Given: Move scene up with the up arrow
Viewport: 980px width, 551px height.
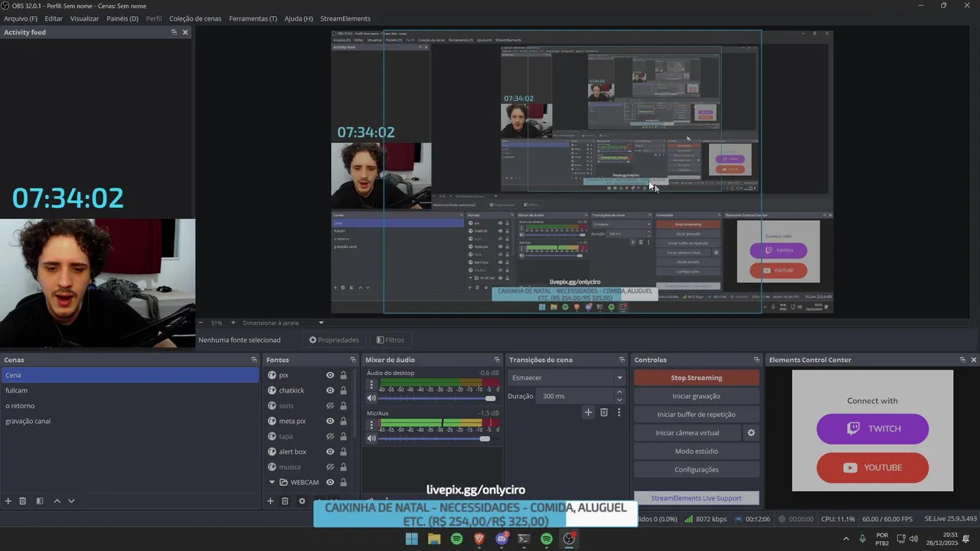Looking at the screenshot, I should point(57,501).
